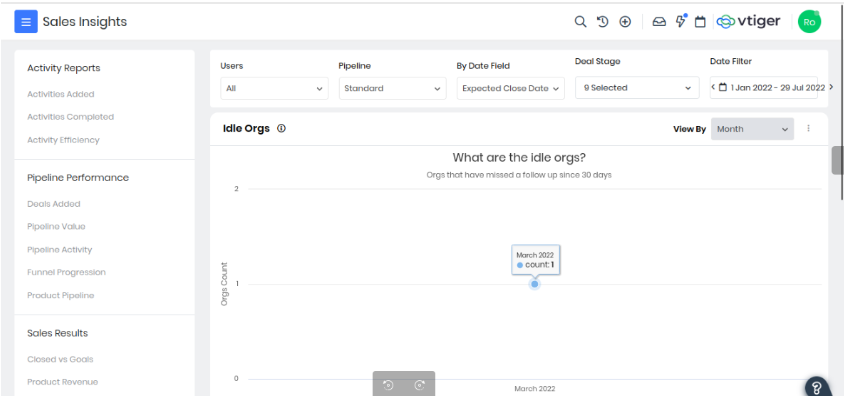Open the hamburger main menu

(25, 22)
